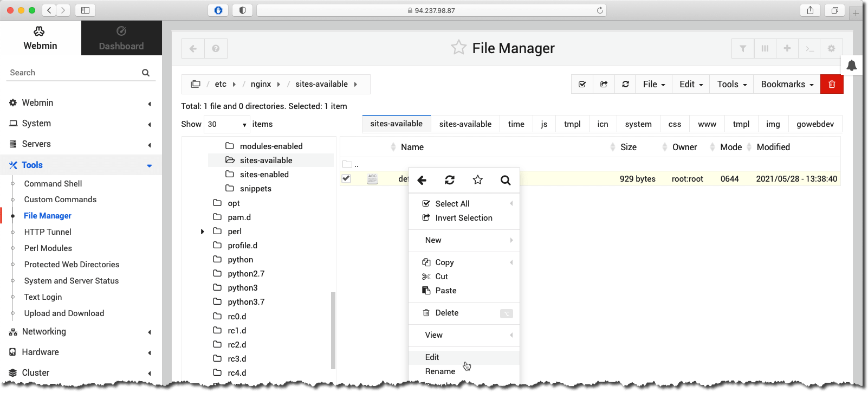The image size is (868, 405).
Task: Expand the Hardware sidebar section
Action: (x=81, y=352)
